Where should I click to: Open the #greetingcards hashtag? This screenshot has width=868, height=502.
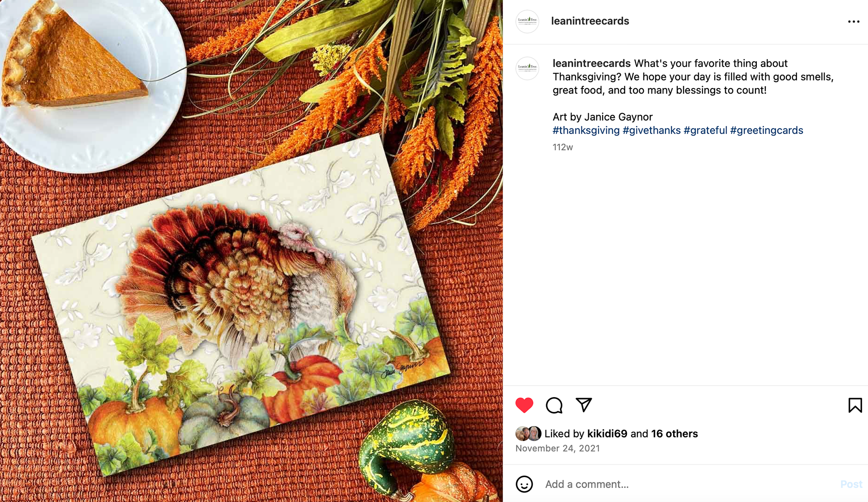coord(767,131)
